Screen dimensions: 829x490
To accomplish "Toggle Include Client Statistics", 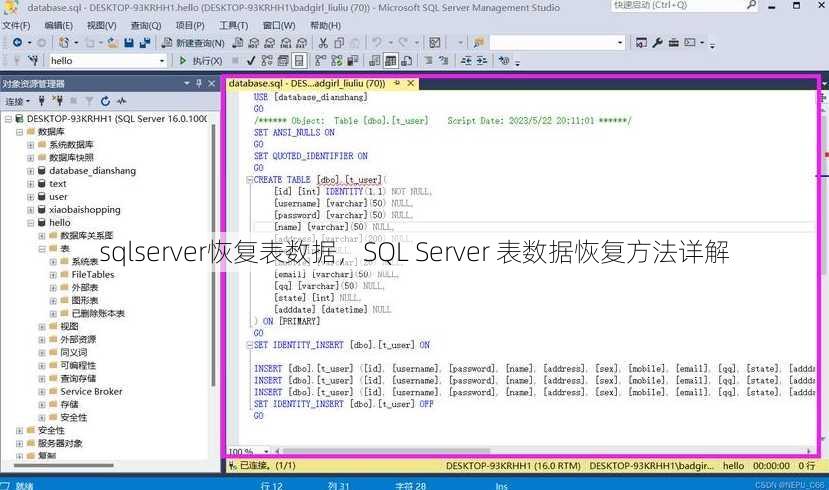I will [x=353, y=61].
